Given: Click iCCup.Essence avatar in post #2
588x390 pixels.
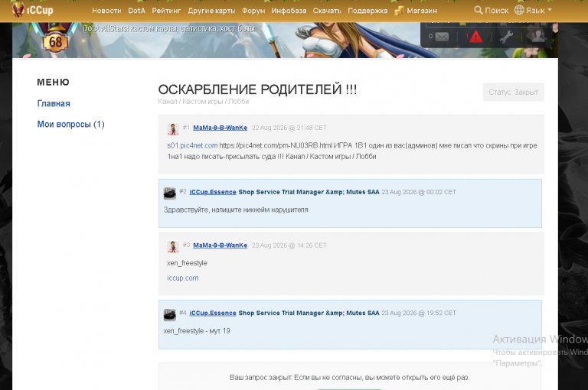Looking at the screenshot, I should point(169,193).
